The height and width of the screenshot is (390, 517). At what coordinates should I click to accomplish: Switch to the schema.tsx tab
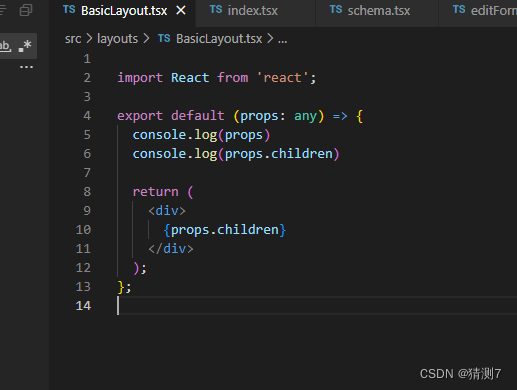[x=377, y=11]
